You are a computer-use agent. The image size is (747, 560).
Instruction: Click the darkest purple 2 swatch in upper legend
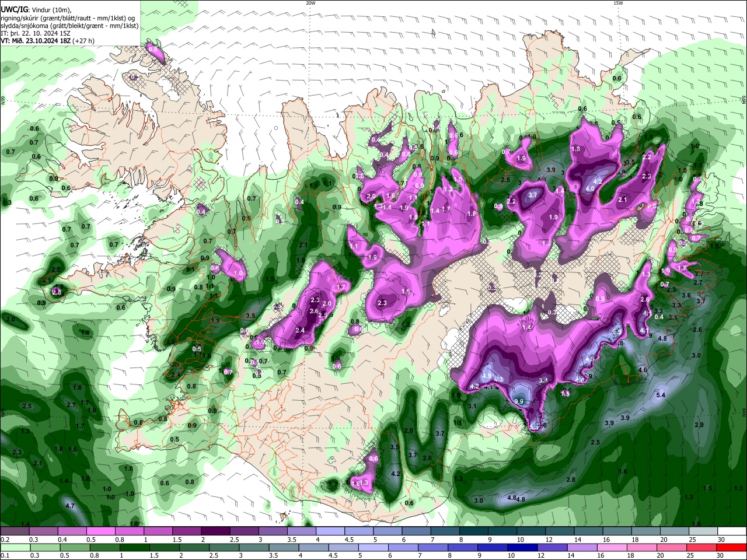[215, 531]
